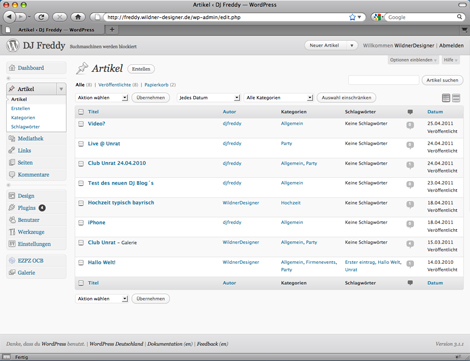Open Kategorien submenu item

click(23, 118)
